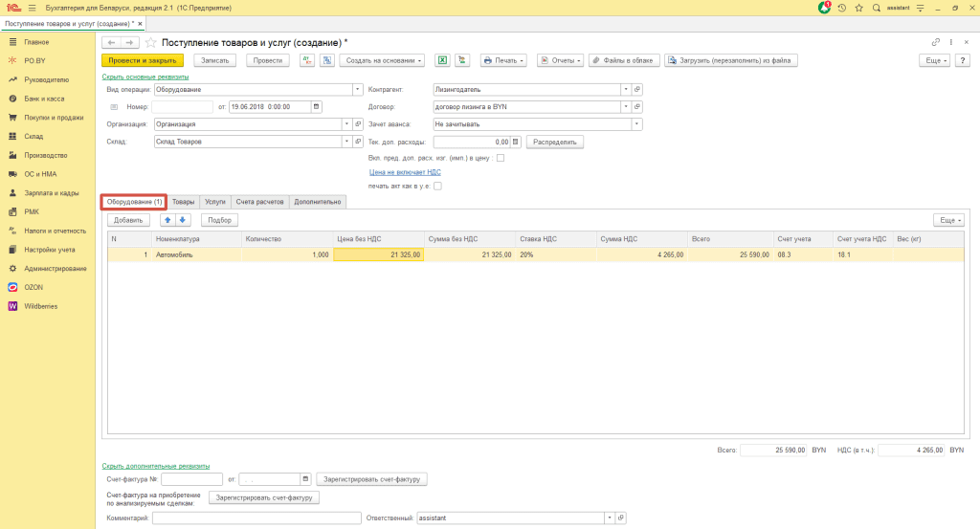Switch to Товары tab
Screen dimensions: 980x529
pos(183,202)
